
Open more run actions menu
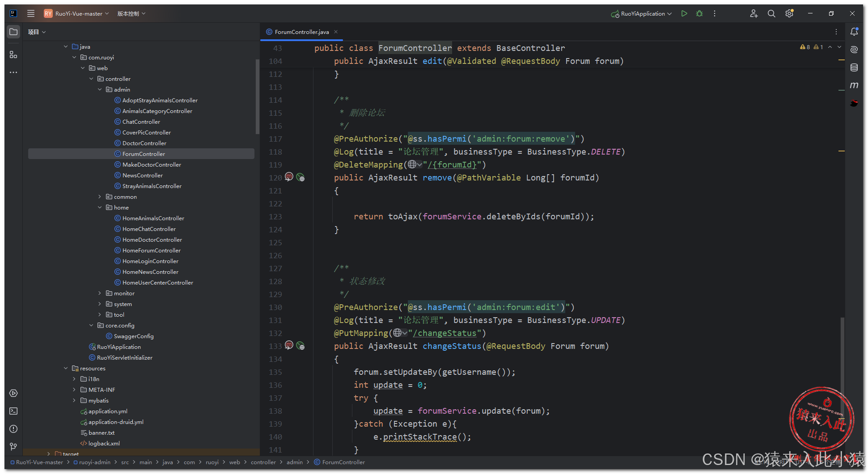(715, 13)
